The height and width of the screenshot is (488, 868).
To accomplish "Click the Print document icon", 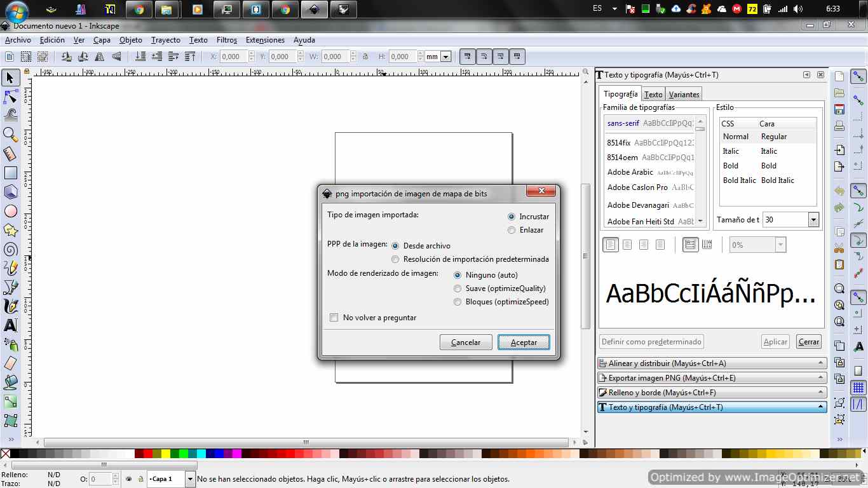I will pos(839,126).
